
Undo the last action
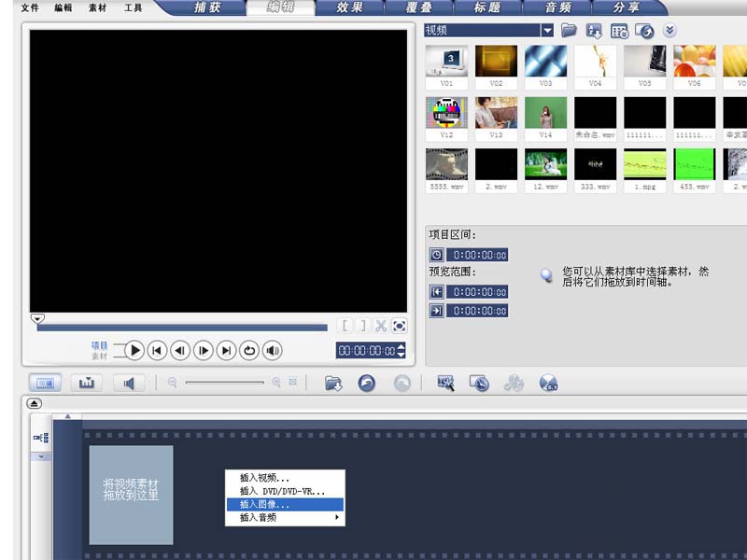[x=366, y=383]
